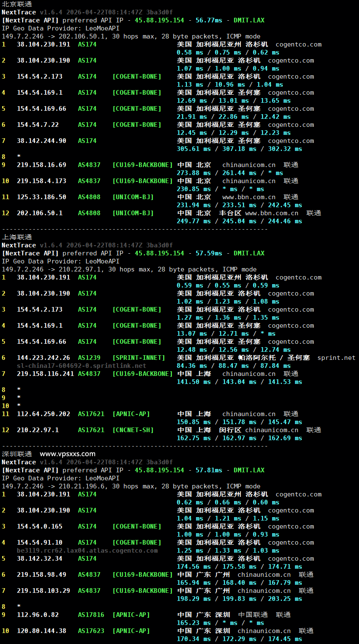Click the 56.77ms API latency value

coord(209,20)
